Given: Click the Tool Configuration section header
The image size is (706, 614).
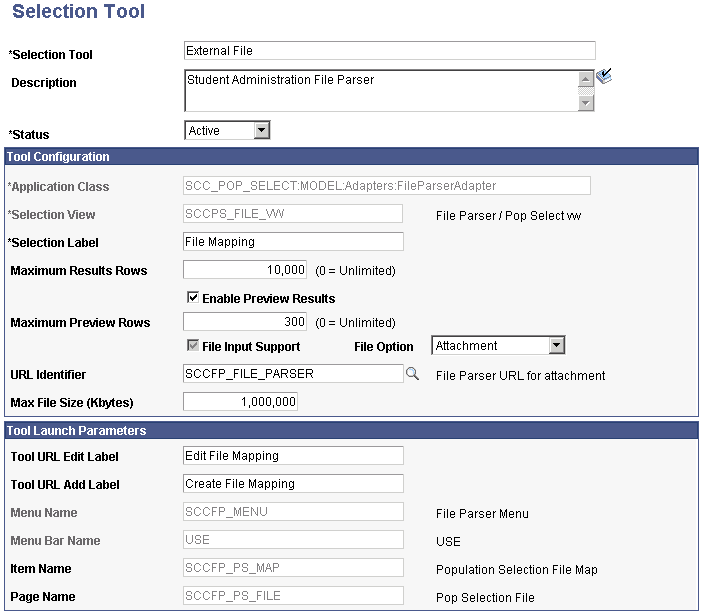Looking at the screenshot, I should (351, 157).
